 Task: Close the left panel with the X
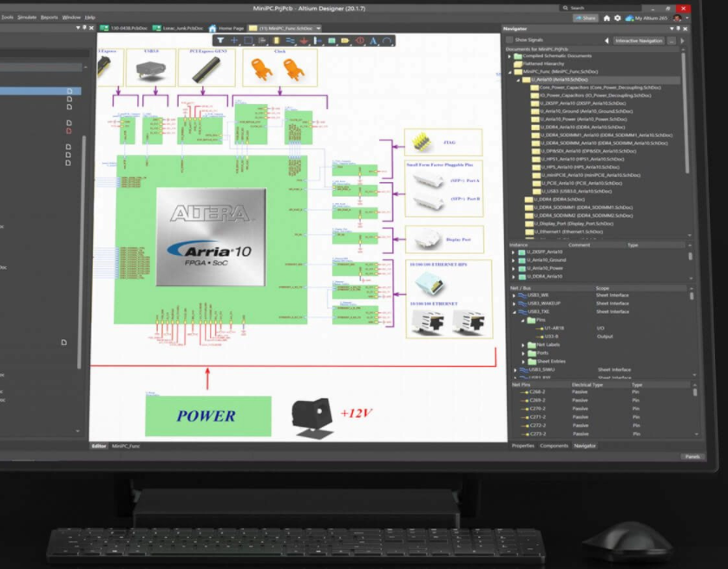(91, 28)
